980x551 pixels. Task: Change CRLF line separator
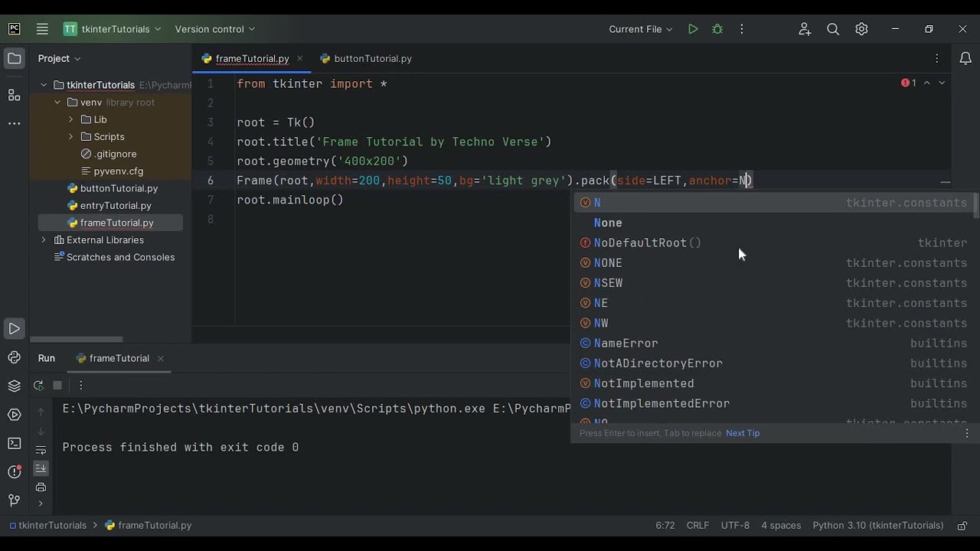[x=697, y=526]
